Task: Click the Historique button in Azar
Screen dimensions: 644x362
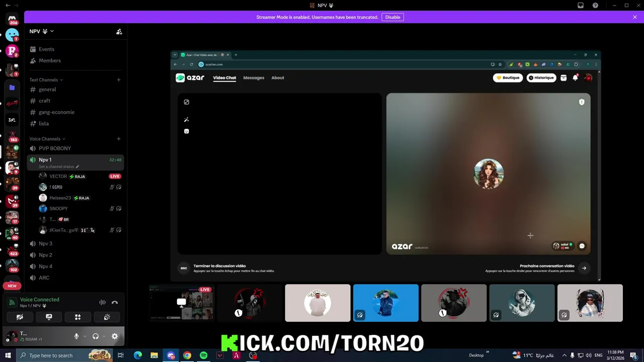Action: click(541, 78)
